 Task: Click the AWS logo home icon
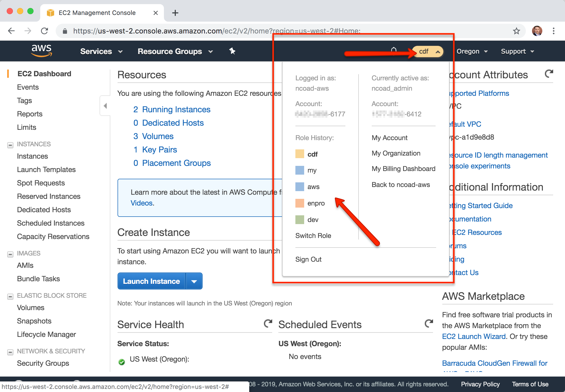pyautogui.click(x=41, y=50)
